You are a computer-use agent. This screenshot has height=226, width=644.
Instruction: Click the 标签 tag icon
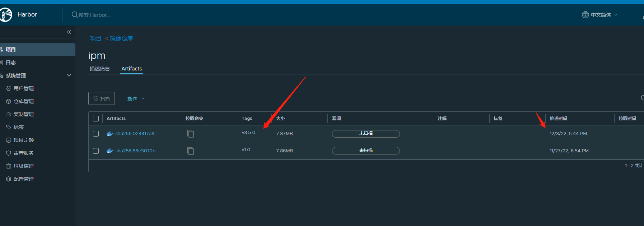[9, 127]
